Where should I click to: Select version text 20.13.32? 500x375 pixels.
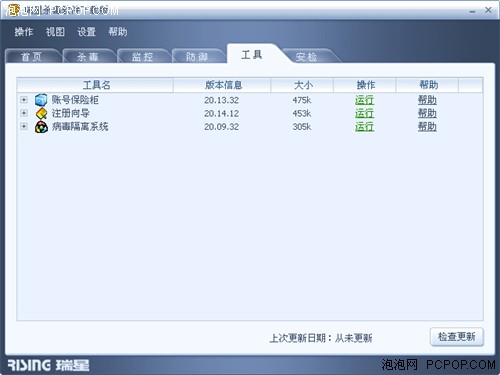[222, 100]
